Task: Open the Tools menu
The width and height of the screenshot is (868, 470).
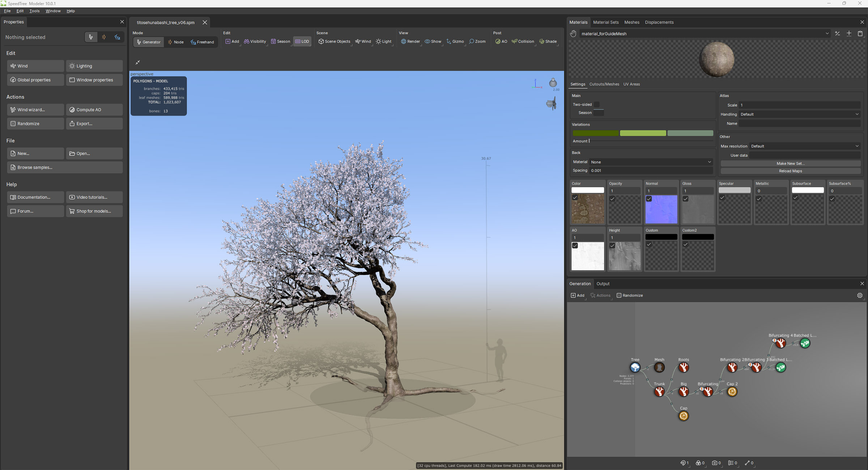Action: [34, 11]
